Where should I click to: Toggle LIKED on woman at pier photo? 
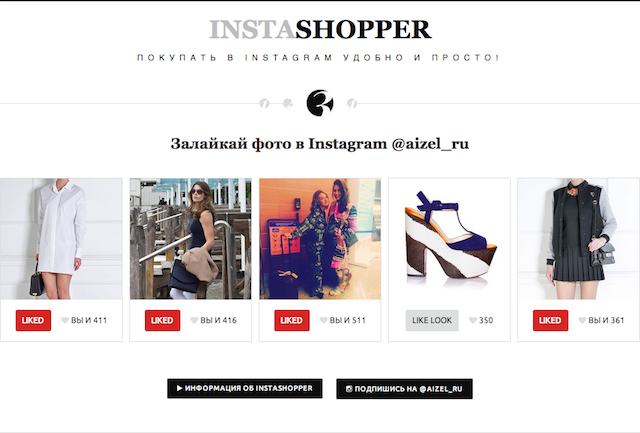click(162, 320)
